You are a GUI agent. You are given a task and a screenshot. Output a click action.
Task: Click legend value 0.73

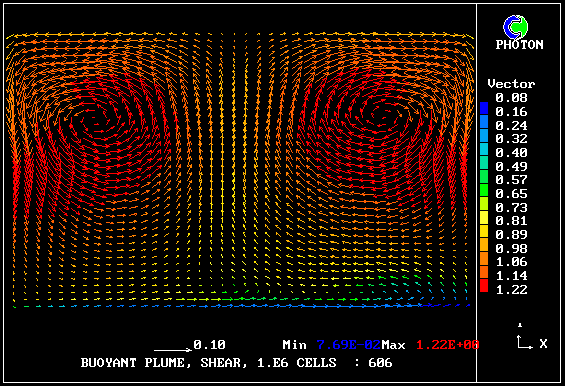(x=511, y=208)
